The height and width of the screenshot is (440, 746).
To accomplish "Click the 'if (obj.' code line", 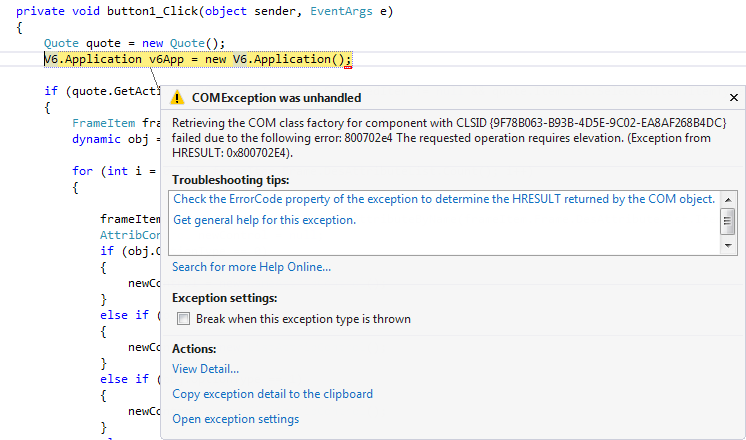I will pyautogui.click(x=130, y=251).
